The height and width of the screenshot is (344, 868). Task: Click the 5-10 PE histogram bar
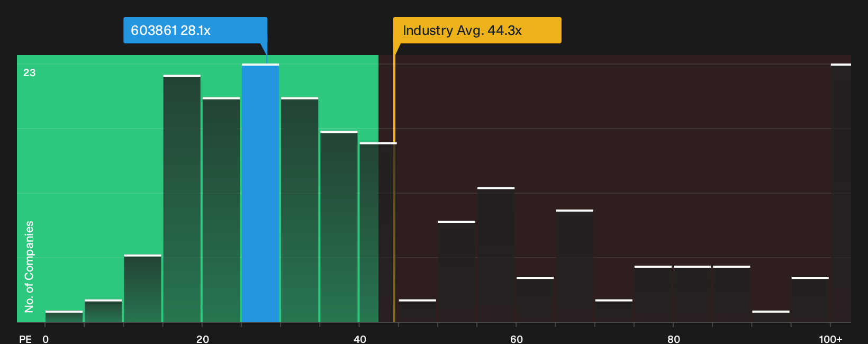point(103,311)
